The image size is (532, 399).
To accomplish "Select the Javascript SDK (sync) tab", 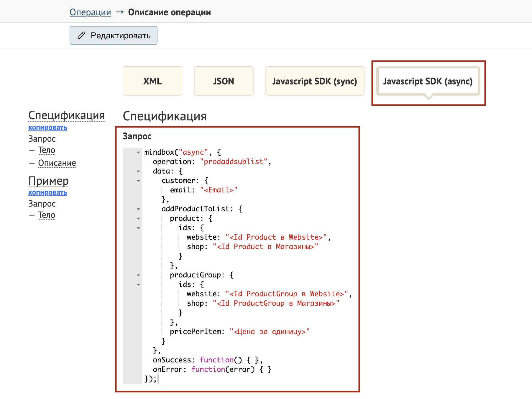I will 315,81.
